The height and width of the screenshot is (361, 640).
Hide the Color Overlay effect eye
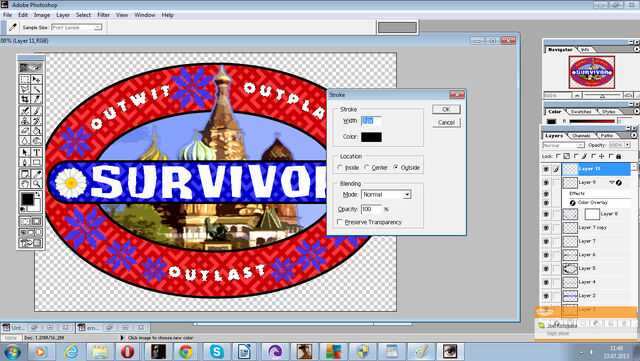546,203
